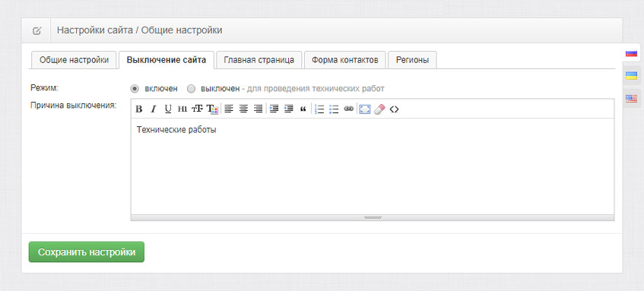This screenshot has height=291, width=644.
Task: Click the edit icon beside the page title
Action: (36, 31)
